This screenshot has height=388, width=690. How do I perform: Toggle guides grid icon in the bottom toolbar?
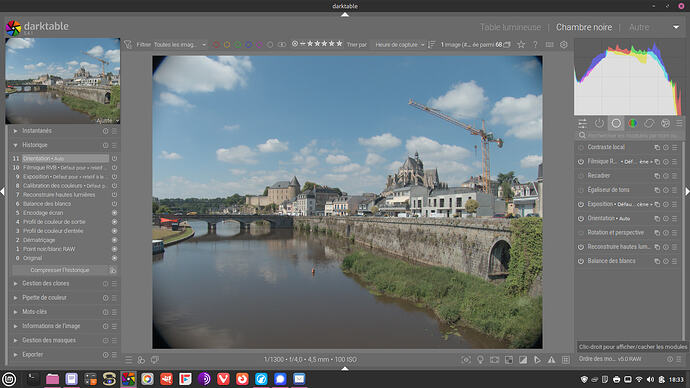566,360
